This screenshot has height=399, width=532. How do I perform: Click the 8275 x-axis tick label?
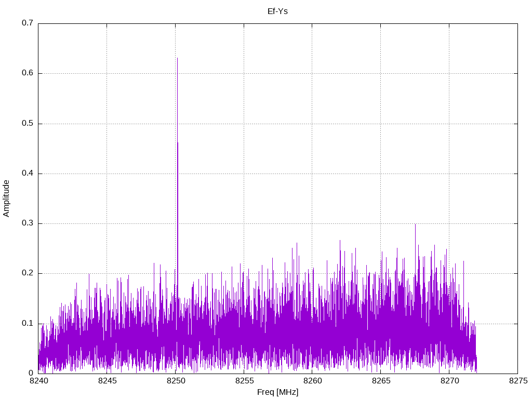click(x=517, y=382)
